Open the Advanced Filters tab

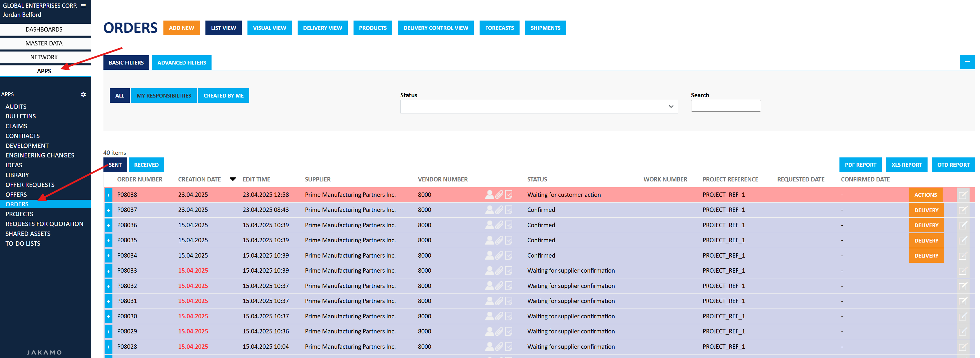[x=181, y=62]
